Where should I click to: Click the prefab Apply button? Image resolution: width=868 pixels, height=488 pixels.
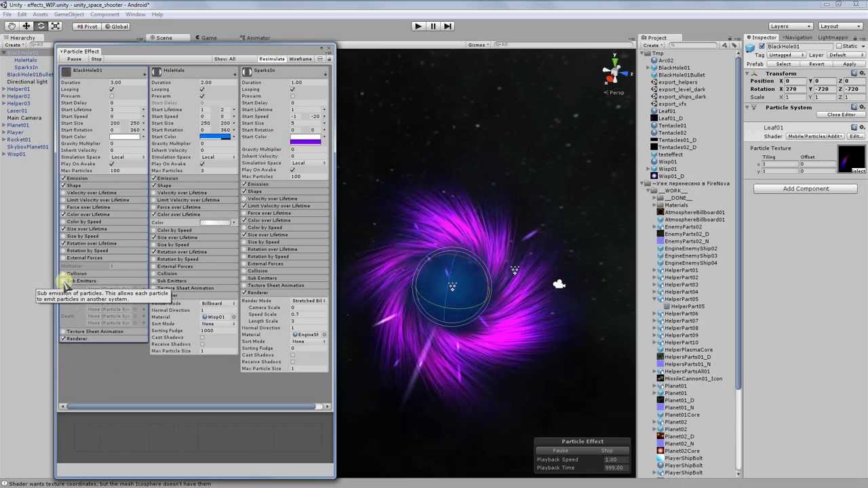849,64
